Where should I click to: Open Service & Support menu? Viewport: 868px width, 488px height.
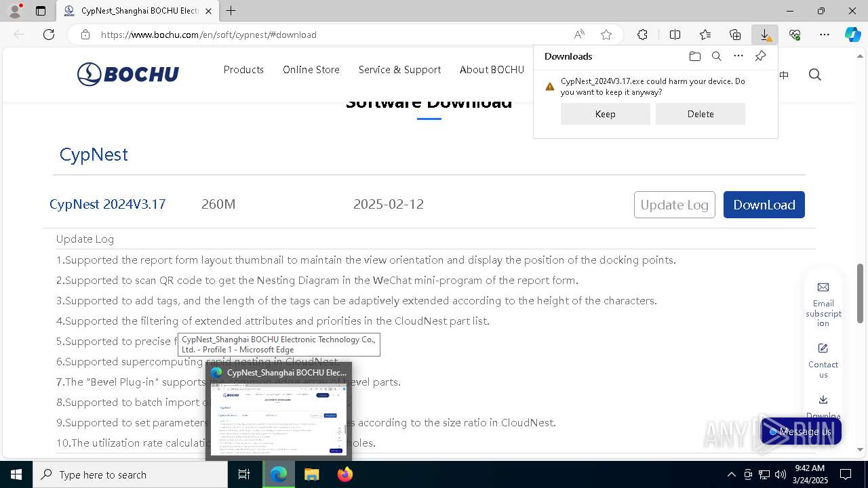[399, 70]
